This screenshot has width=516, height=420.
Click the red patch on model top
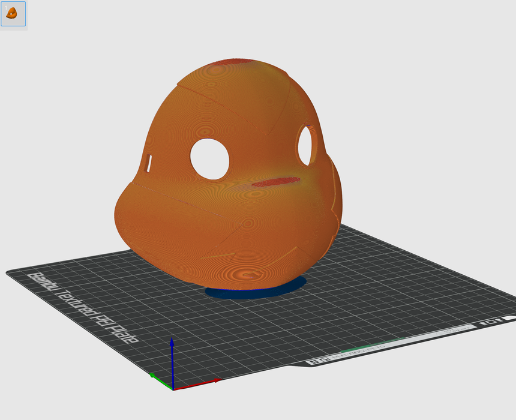coord(233,61)
